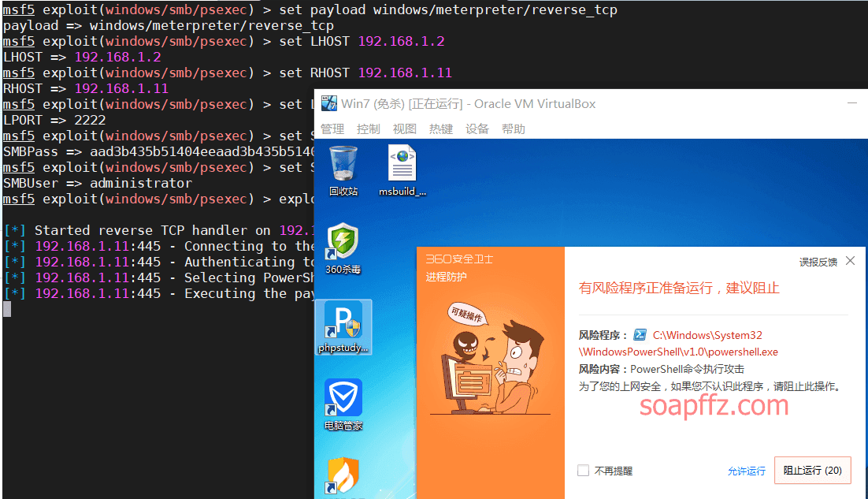Click the SMBPass hash output line
Viewport: 868px width, 499px height.
[158, 151]
